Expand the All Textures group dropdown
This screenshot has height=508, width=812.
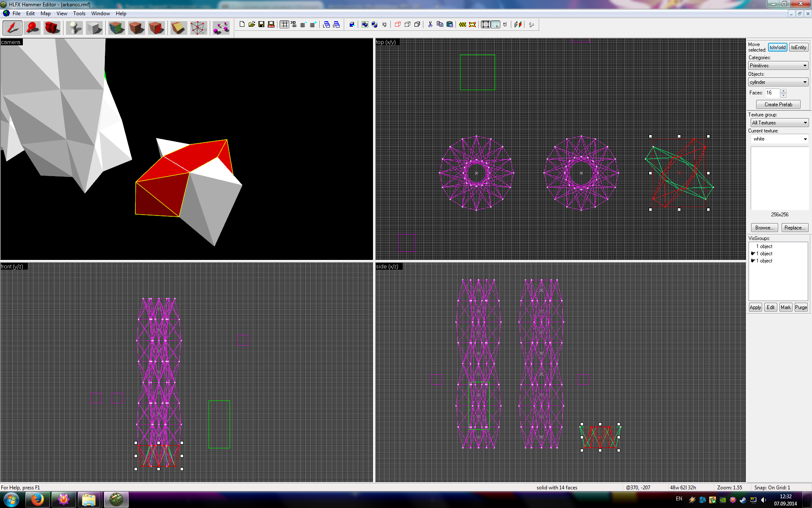(779, 123)
